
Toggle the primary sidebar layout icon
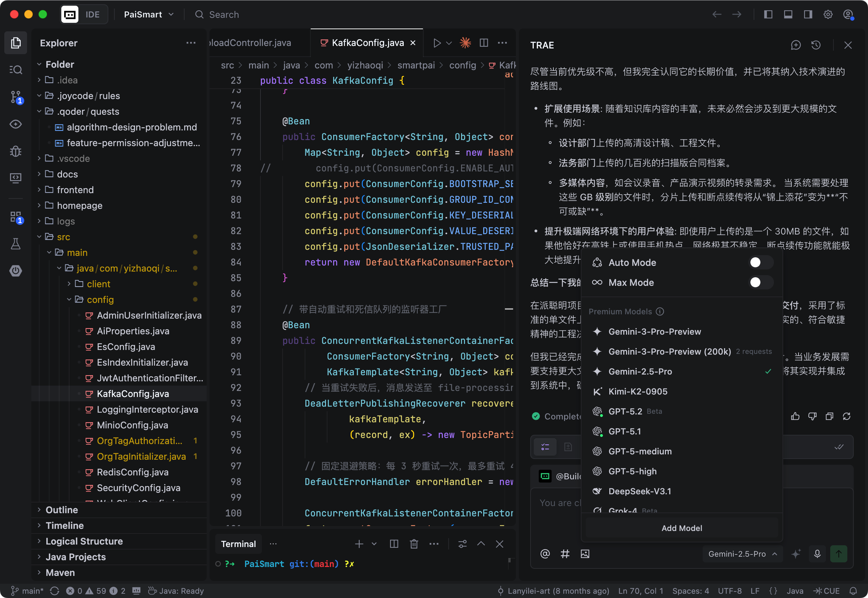coord(768,15)
